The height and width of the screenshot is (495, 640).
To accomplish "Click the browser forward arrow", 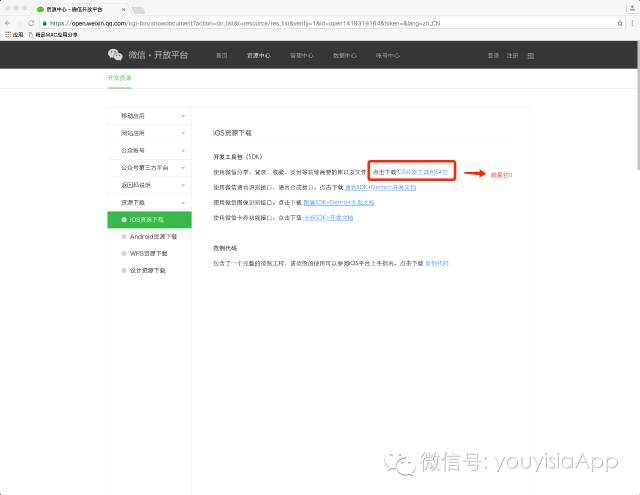I will 19,23.
